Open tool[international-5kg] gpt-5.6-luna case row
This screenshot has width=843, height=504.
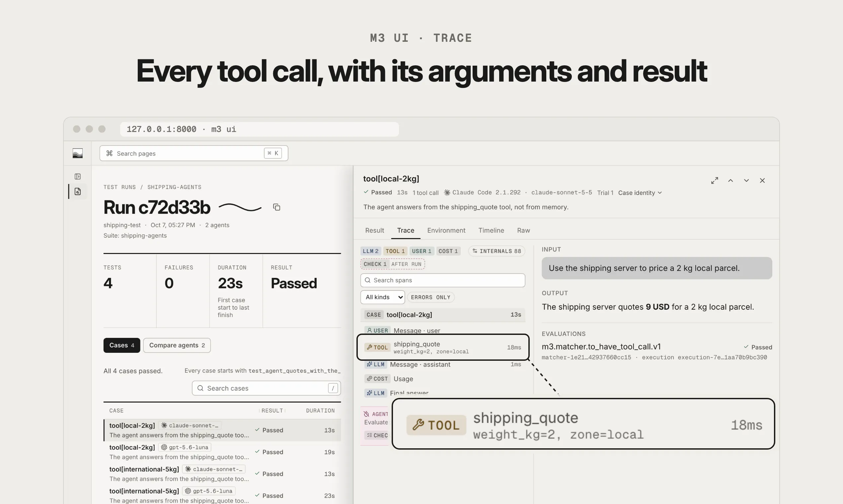point(222,495)
